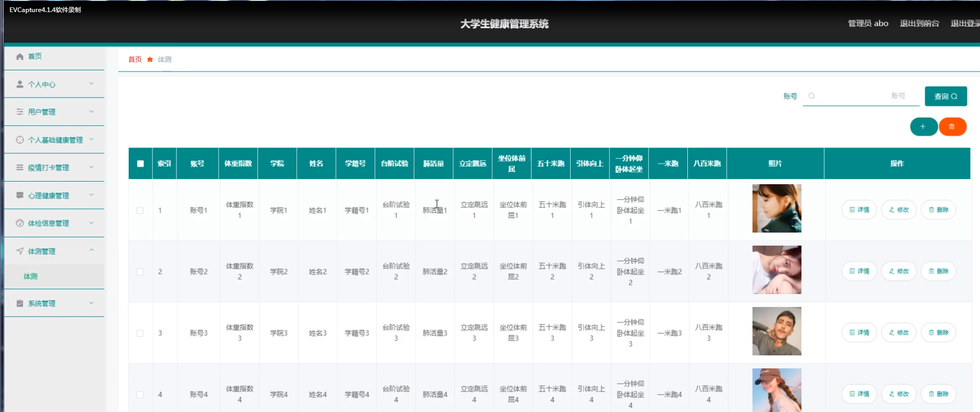Expand the 个人基础健康管理 chevron
Screen dimensions: 980x412
[x=91, y=139]
